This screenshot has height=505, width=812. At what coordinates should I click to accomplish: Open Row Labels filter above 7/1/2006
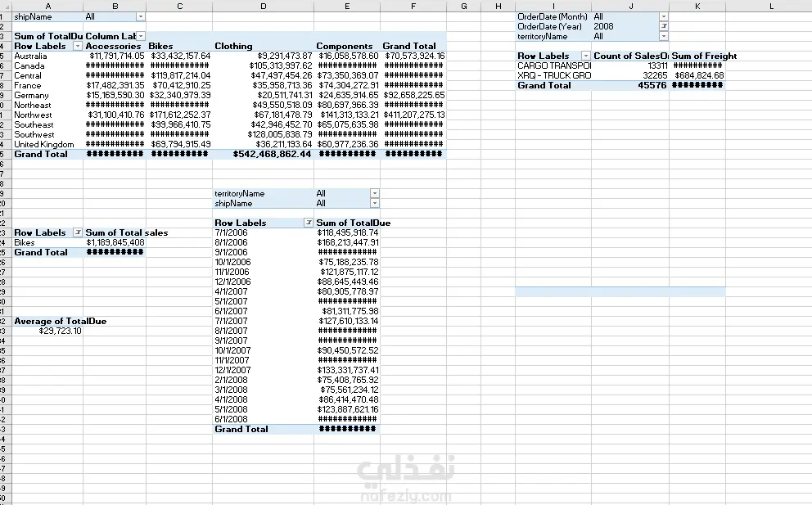click(x=308, y=223)
